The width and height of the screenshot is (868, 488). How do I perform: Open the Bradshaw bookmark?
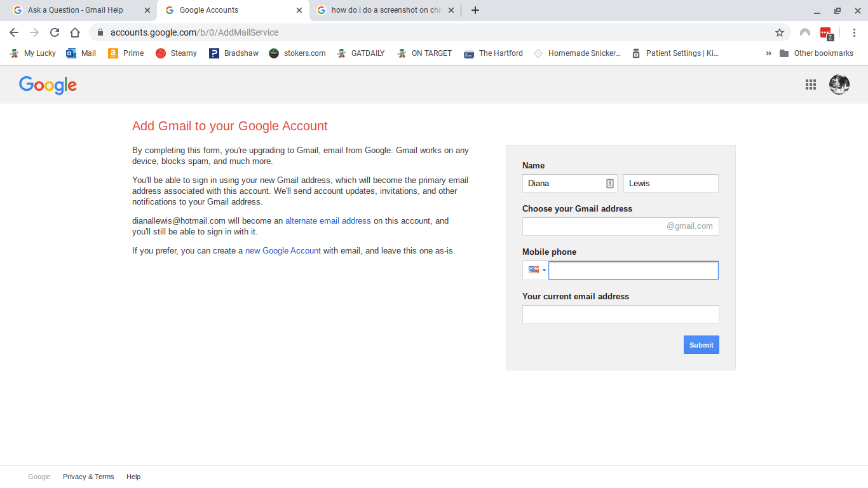pos(234,53)
